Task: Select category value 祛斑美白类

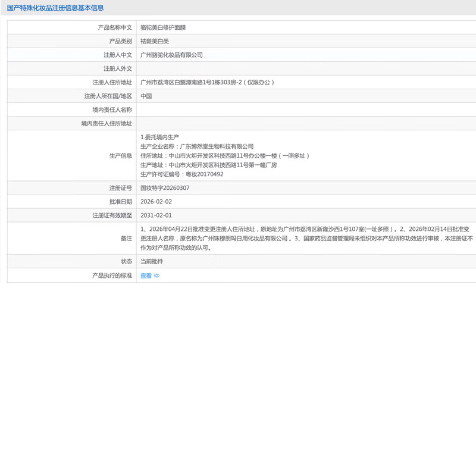Action: pos(155,41)
